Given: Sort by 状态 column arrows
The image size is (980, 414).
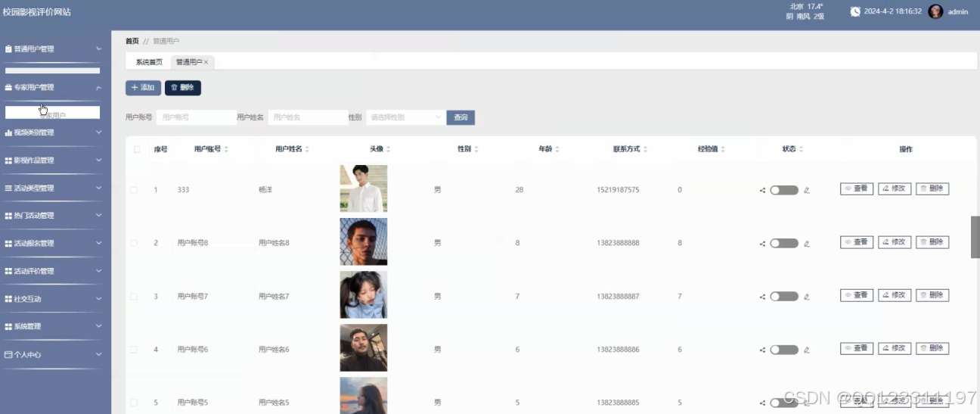Looking at the screenshot, I should pos(801,149).
